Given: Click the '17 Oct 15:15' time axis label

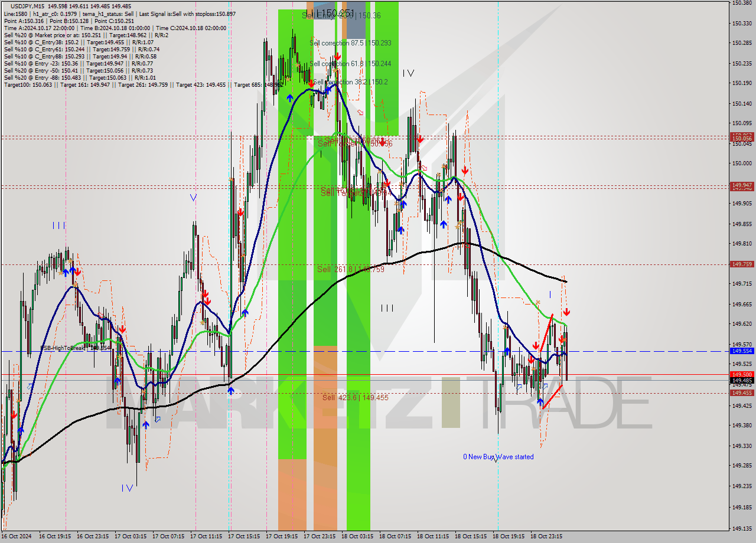Looking at the screenshot, I should click(x=244, y=537).
